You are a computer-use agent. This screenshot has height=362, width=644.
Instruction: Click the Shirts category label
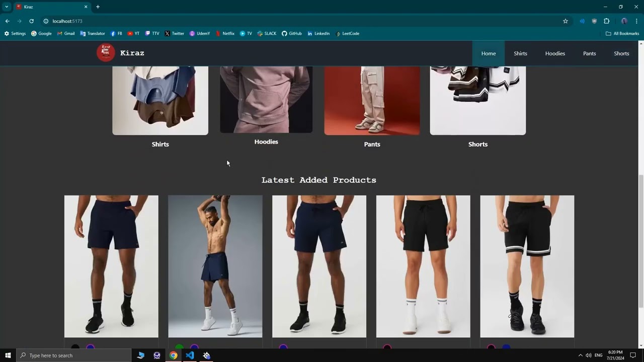point(160,144)
